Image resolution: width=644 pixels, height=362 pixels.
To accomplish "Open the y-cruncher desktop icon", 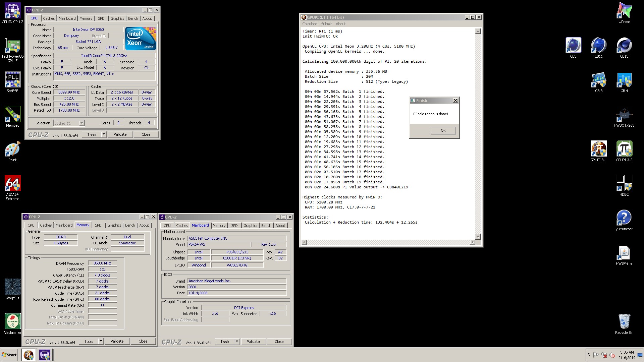I will tap(624, 220).
